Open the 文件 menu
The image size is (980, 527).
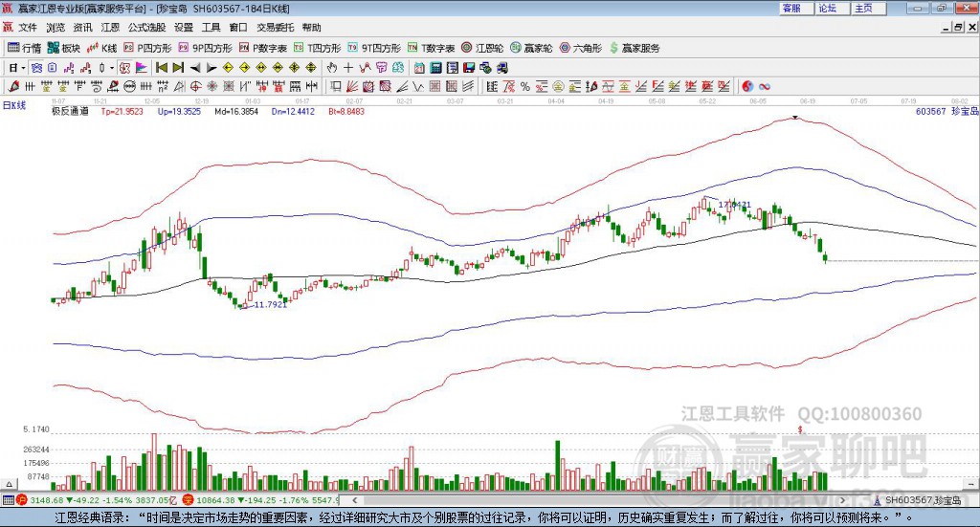(x=28, y=28)
